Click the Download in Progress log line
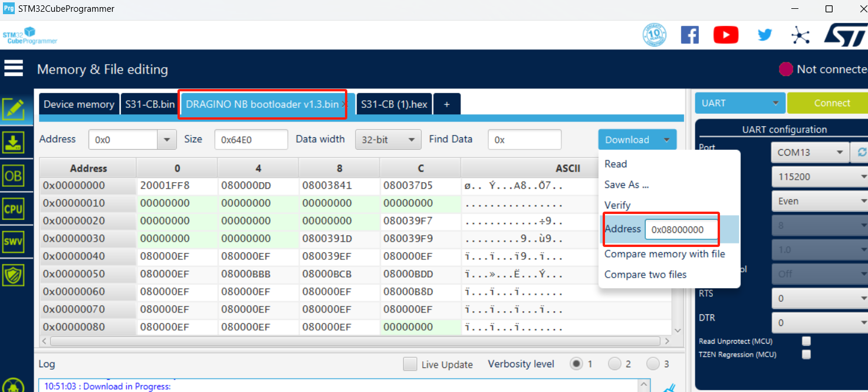868x392 pixels. coord(107,386)
